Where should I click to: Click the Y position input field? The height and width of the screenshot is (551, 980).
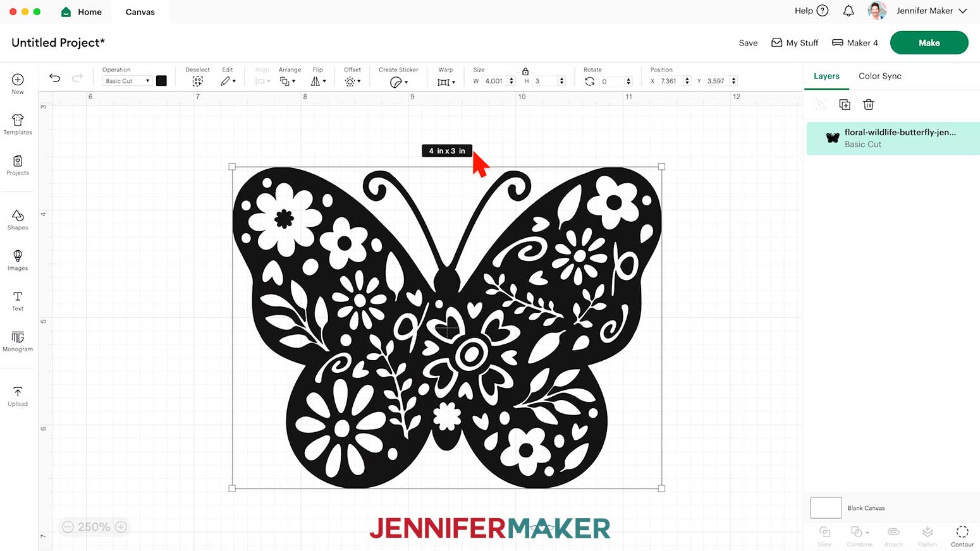pos(718,81)
